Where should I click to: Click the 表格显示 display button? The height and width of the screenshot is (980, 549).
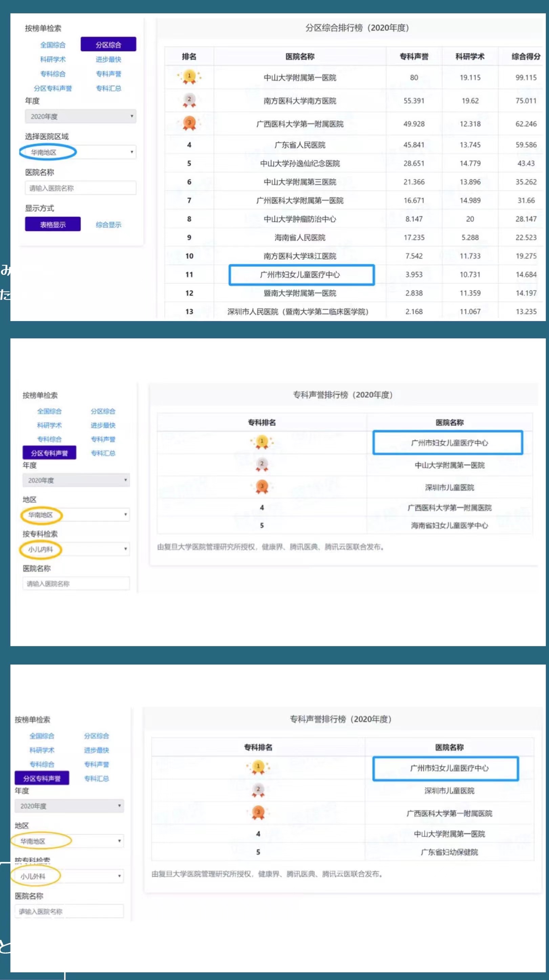coord(53,224)
